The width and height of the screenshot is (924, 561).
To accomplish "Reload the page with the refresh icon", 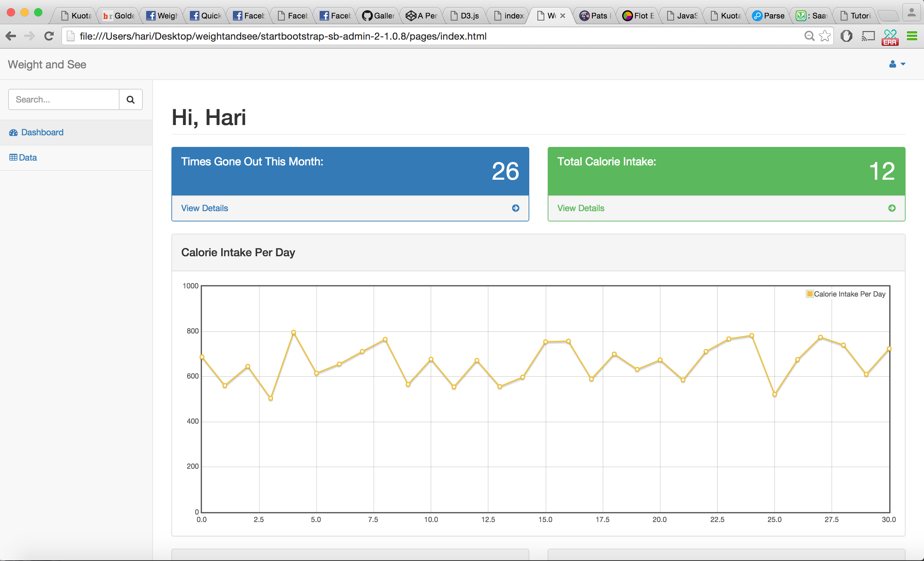I will tap(49, 37).
